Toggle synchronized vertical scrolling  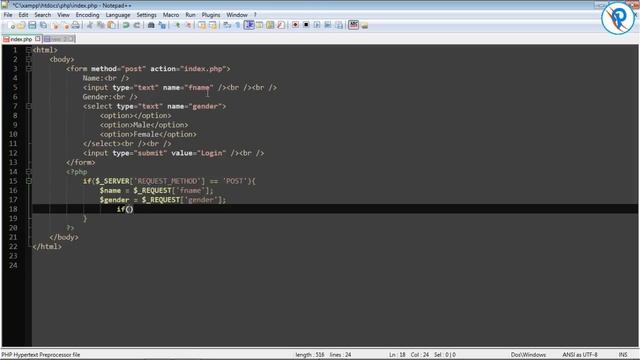click(x=202, y=25)
